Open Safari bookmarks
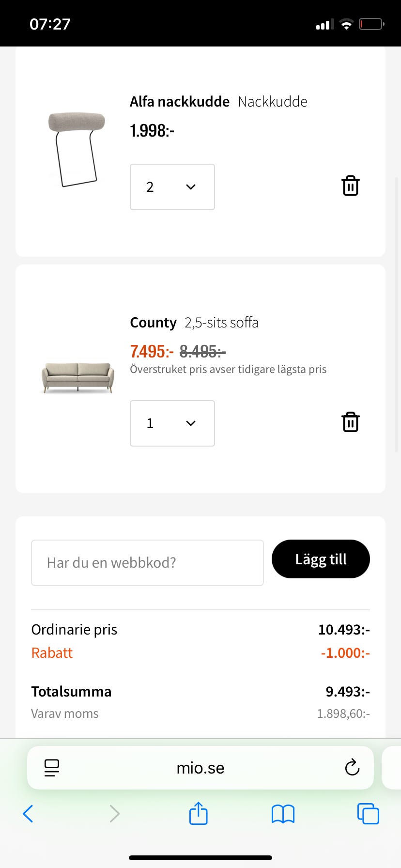401x868 pixels. click(283, 814)
